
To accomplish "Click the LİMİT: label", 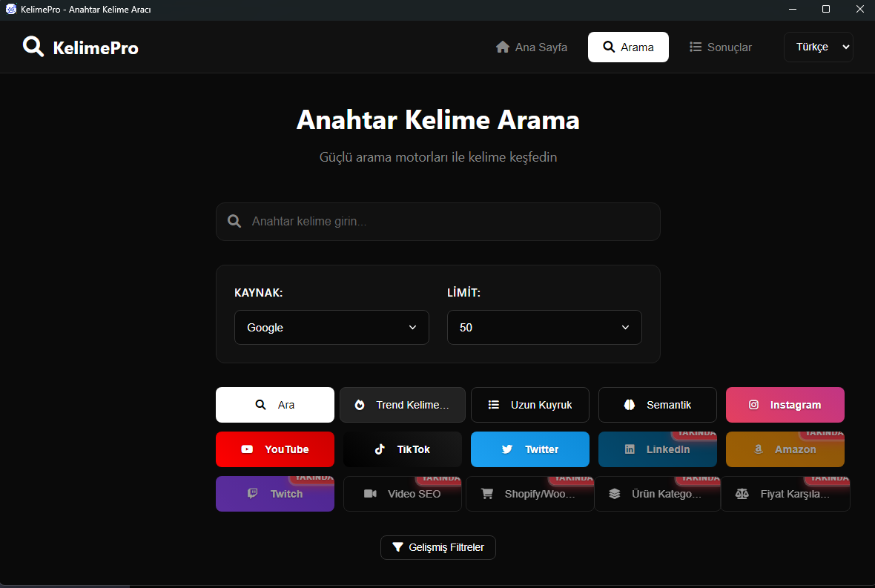I will click(463, 293).
